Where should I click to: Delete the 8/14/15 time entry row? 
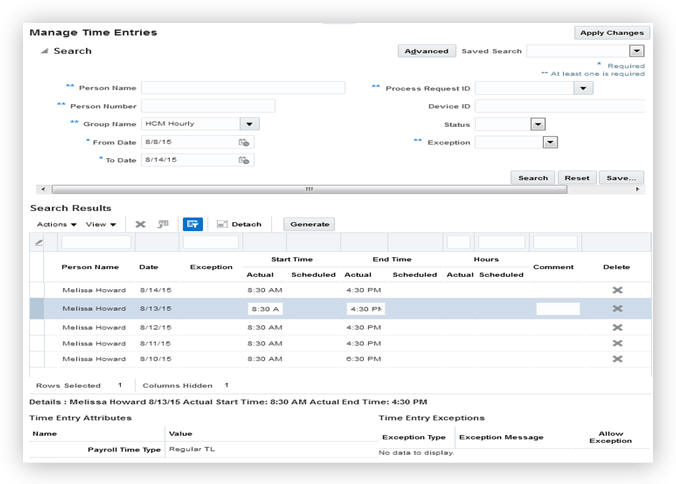617,290
